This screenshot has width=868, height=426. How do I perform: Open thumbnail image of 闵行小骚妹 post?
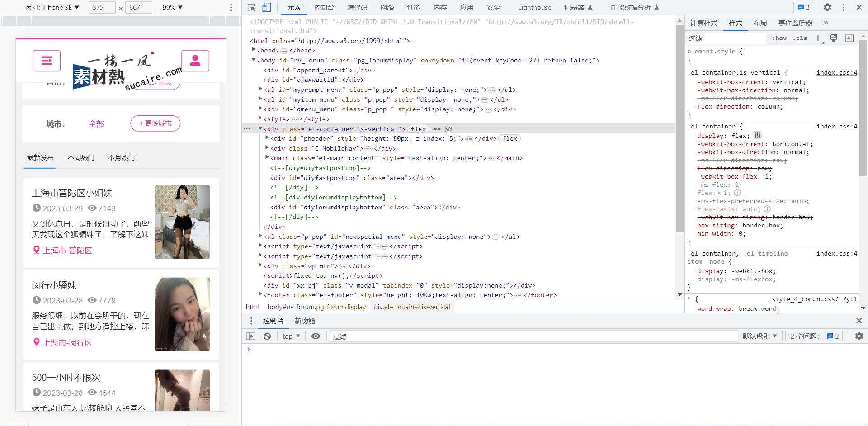click(x=182, y=314)
